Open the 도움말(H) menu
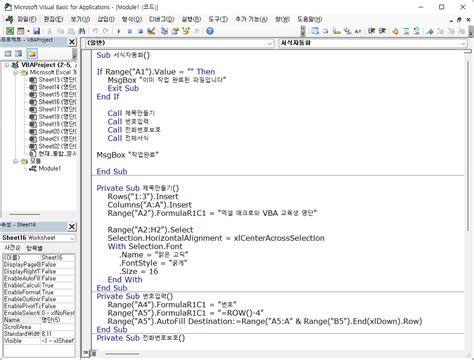Image resolution: width=474 pixels, height=360 pixels. click(x=310, y=19)
